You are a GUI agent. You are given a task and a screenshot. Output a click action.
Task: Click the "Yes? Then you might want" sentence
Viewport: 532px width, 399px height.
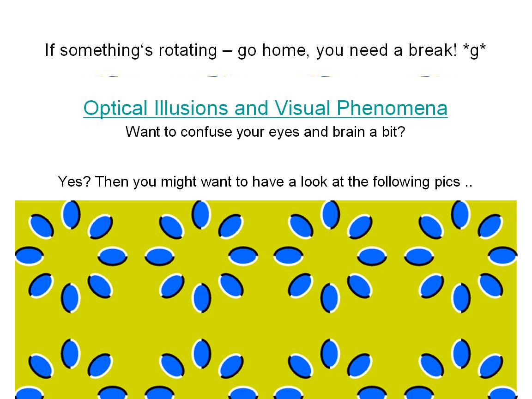(265, 181)
